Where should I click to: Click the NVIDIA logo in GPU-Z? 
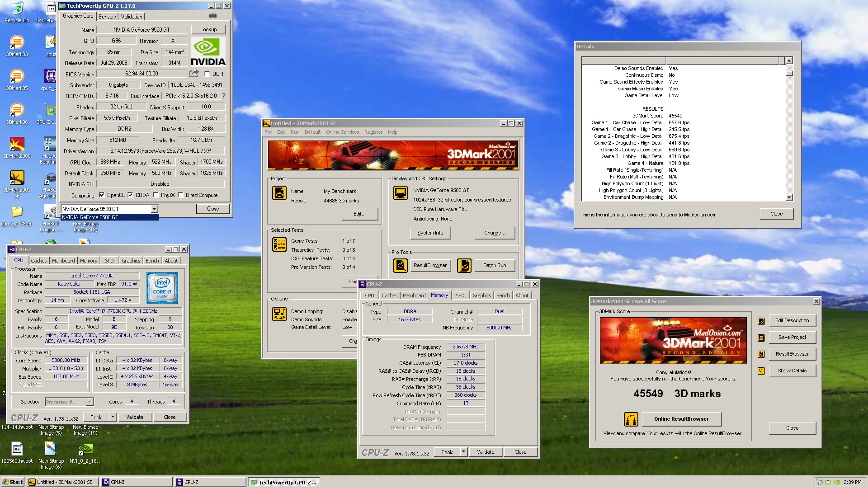tap(208, 52)
